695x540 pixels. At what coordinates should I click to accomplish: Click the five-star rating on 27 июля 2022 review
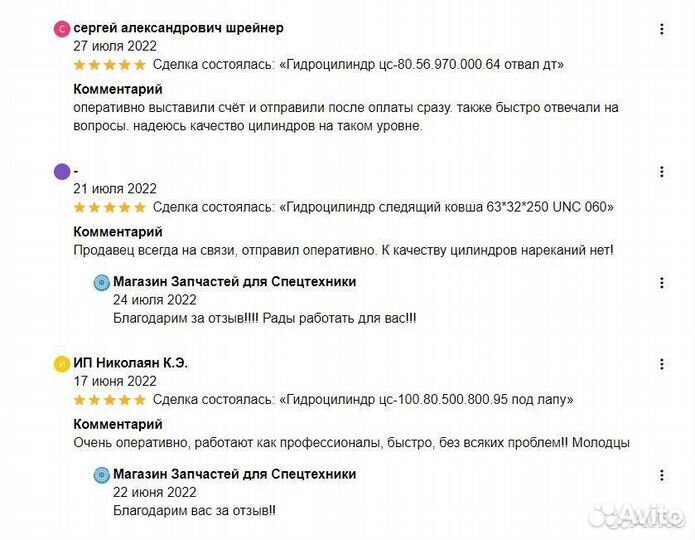tap(109, 65)
